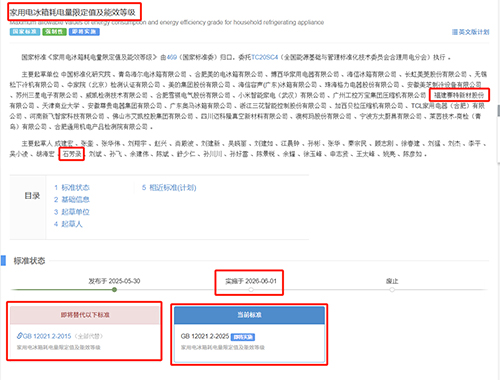Image resolution: width=500 pixels, height=380 pixels.
Task: Click the 实施于 2026-06-01 timeline dot
Action: [251, 290]
